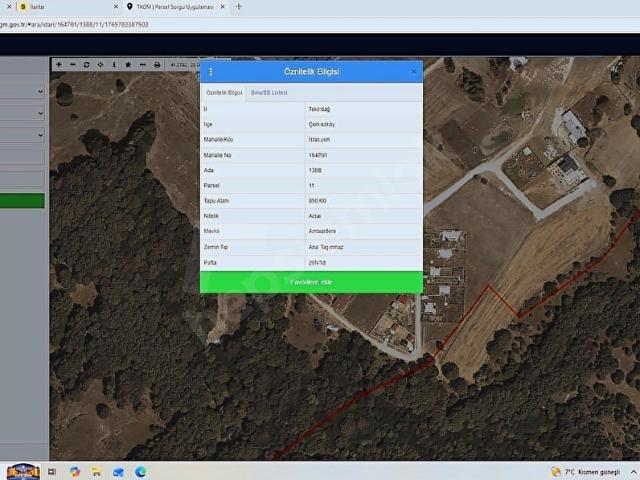Image resolution: width=640 pixels, height=480 pixels.
Task: Click the green search button in left panel
Action: click(x=22, y=201)
